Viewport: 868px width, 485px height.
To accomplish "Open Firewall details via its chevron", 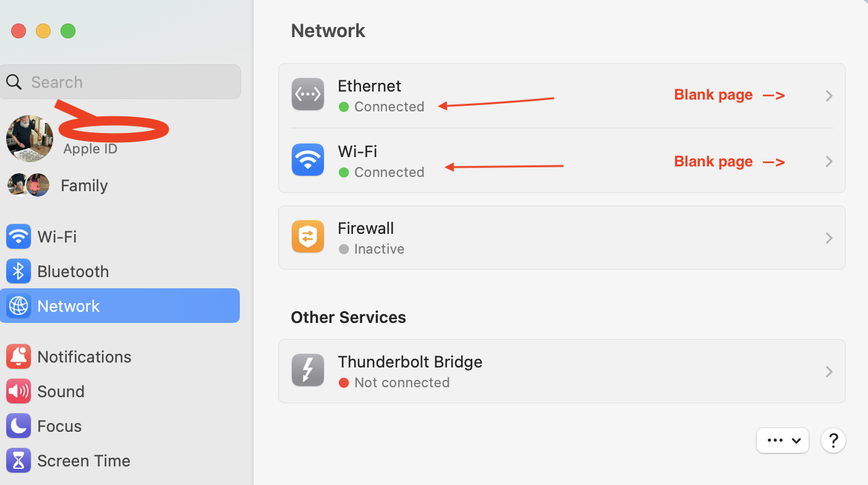I will [829, 238].
